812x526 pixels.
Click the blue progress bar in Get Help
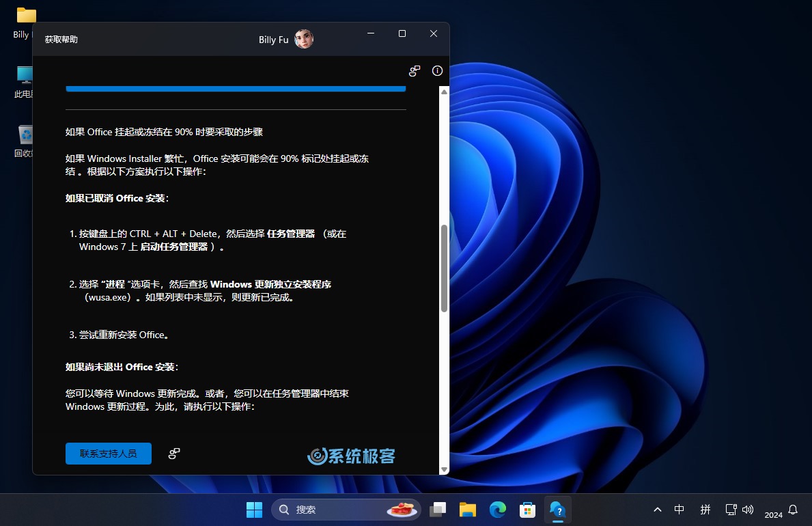click(236, 88)
